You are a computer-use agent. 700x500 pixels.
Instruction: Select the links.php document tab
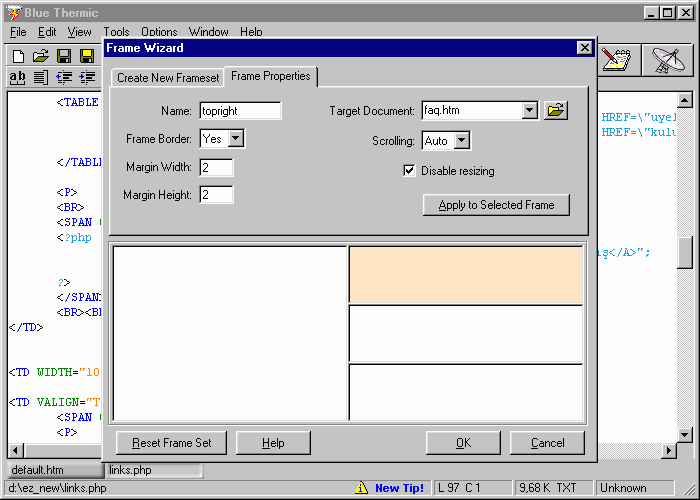(x=154, y=470)
